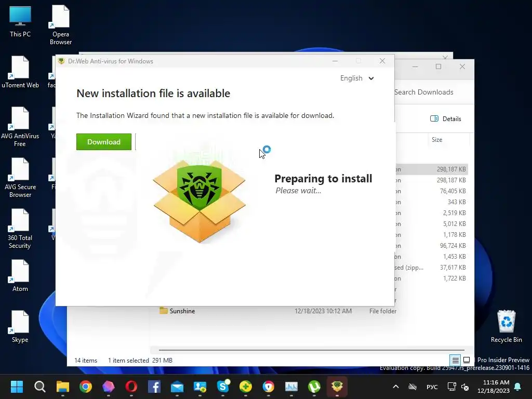Image resolution: width=532 pixels, height=399 pixels.
Task: Open taskbar Search
Action: pyautogui.click(x=39, y=387)
